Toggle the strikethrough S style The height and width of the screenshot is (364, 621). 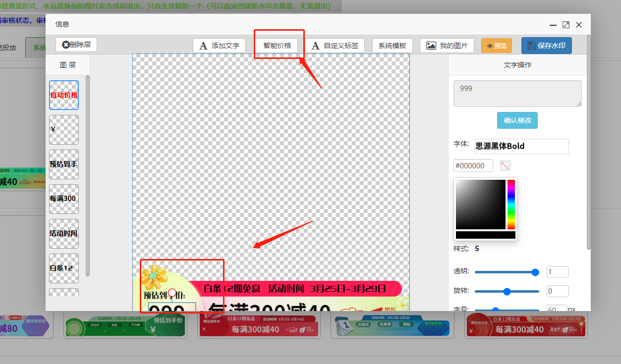tap(477, 249)
